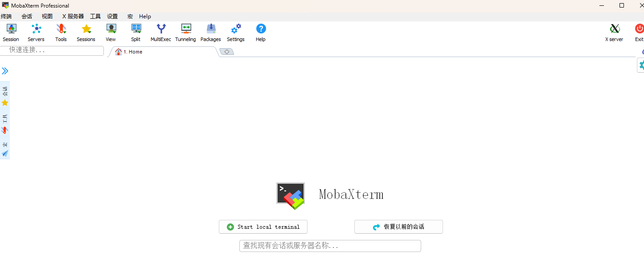Open the 工具 sidebar tab

[x=5, y=123]
